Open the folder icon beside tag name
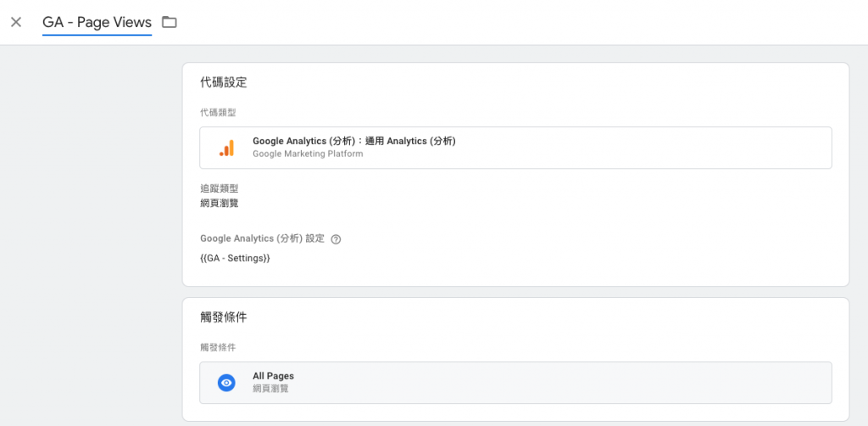Viewport: 868px width, 426px height. (x=170, y=22)
